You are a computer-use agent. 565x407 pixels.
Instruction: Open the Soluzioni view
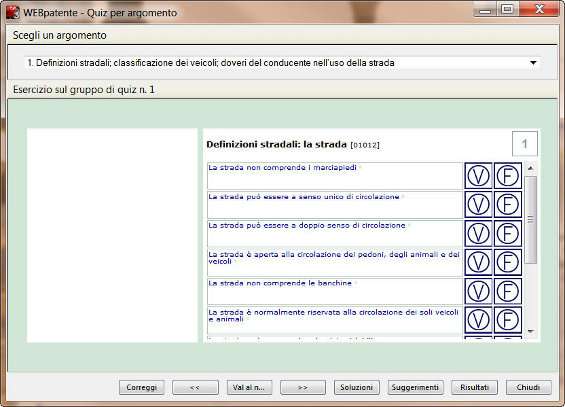coord(356,388)
